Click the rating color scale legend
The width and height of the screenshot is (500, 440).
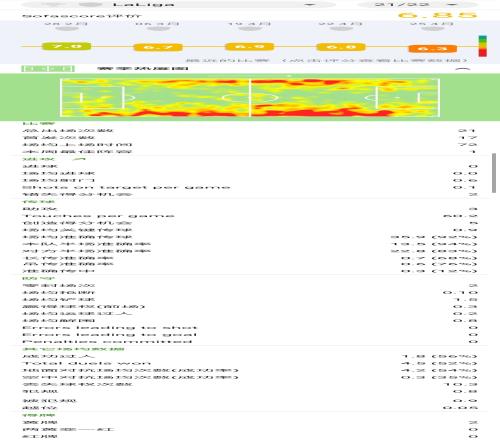pos(482,46)
